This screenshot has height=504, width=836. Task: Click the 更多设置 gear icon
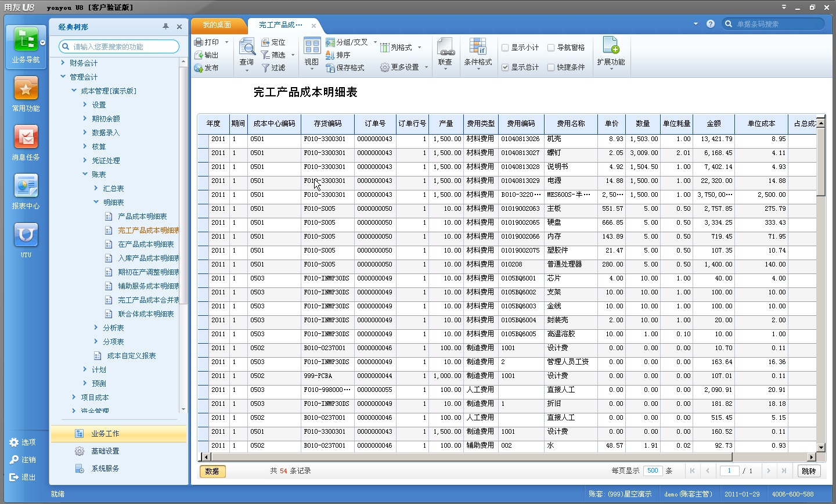point(384,67)
